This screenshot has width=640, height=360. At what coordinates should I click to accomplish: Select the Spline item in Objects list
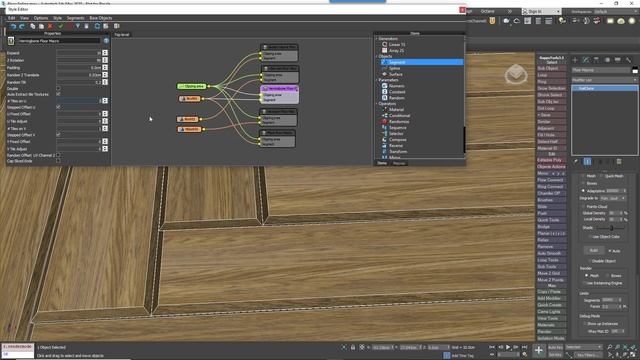(x=394, y=68)
